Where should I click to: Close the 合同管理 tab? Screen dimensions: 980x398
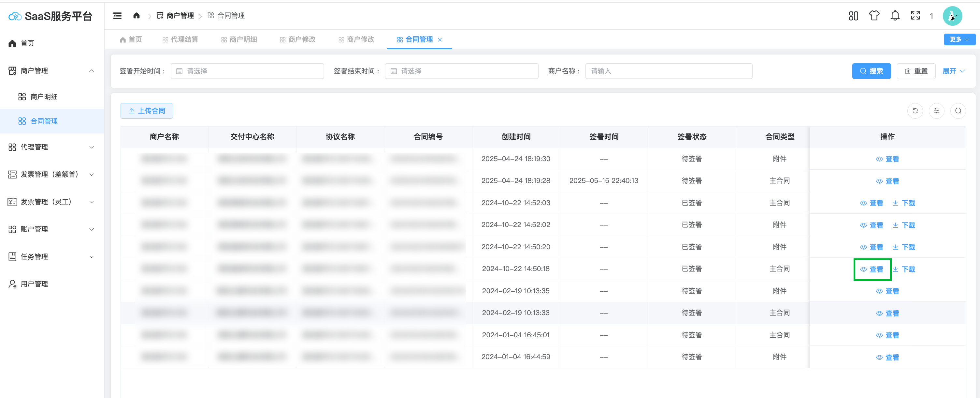coord(440,39)
